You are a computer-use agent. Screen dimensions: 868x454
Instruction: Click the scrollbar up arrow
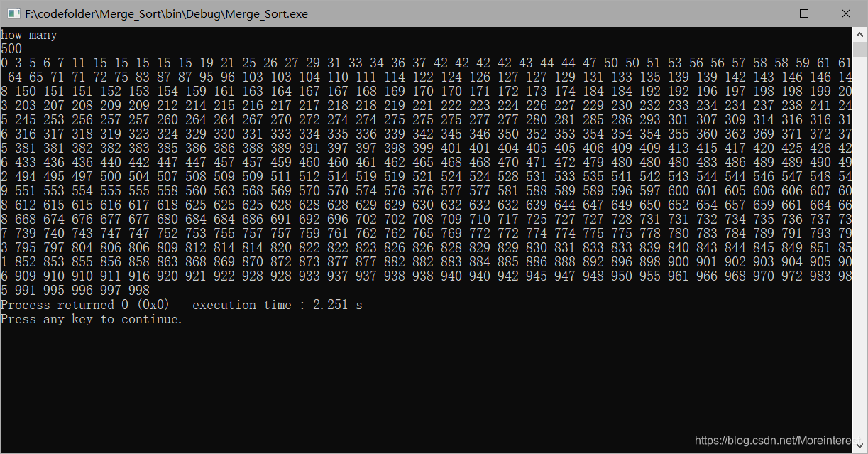coord(859,34)
